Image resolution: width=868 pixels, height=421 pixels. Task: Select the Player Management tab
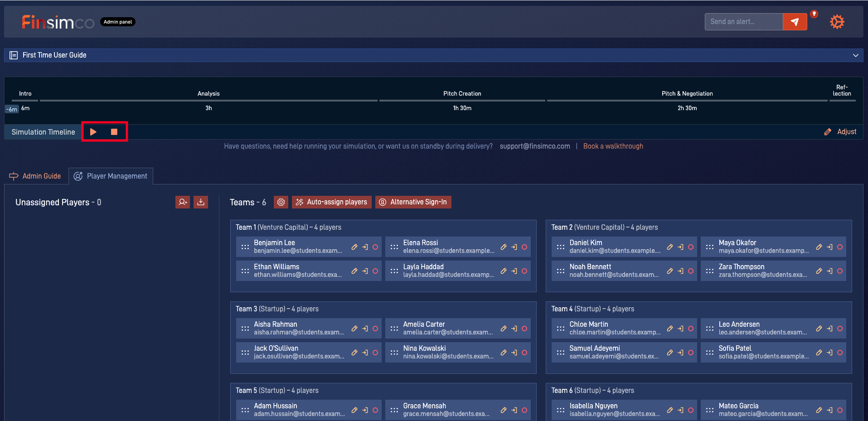tap(111, 176)
